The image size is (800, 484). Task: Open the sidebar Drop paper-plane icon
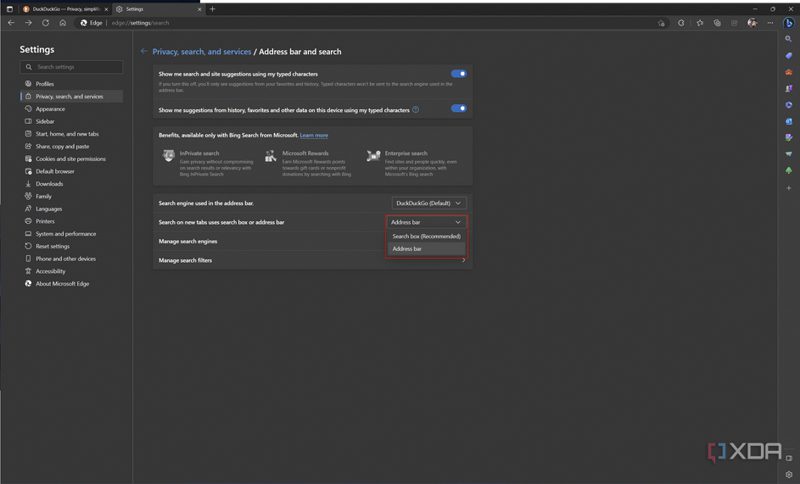(788, 154)
